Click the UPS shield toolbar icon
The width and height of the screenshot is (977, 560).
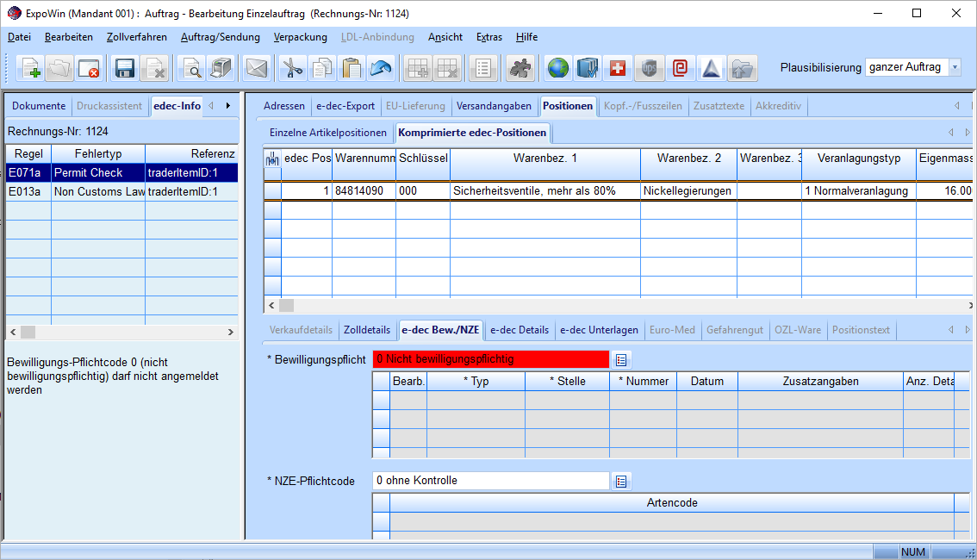[649, 68]
